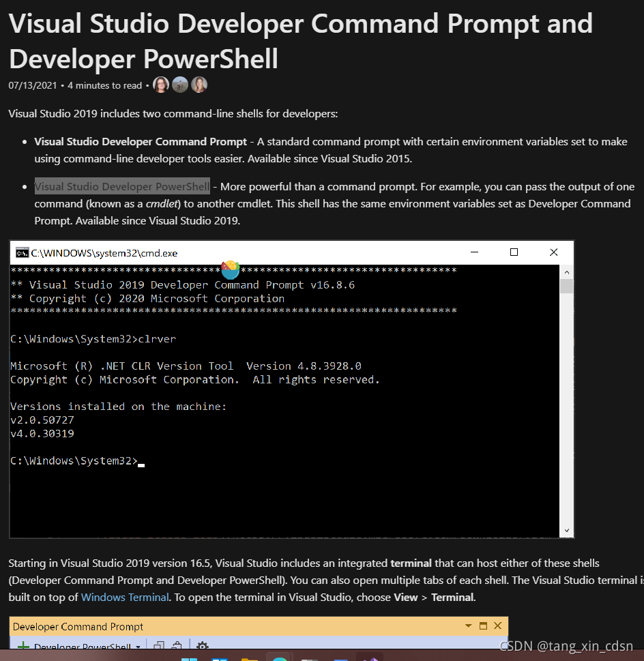Click the page title heading
Viewport: 644px width, 661px height.
[x=300, y=41]
